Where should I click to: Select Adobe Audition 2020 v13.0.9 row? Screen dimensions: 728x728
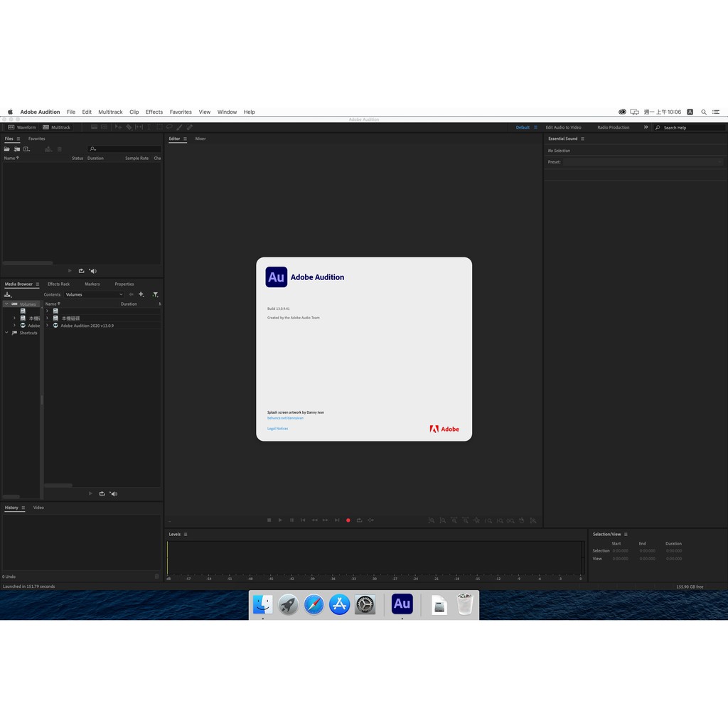pos(102,326)
